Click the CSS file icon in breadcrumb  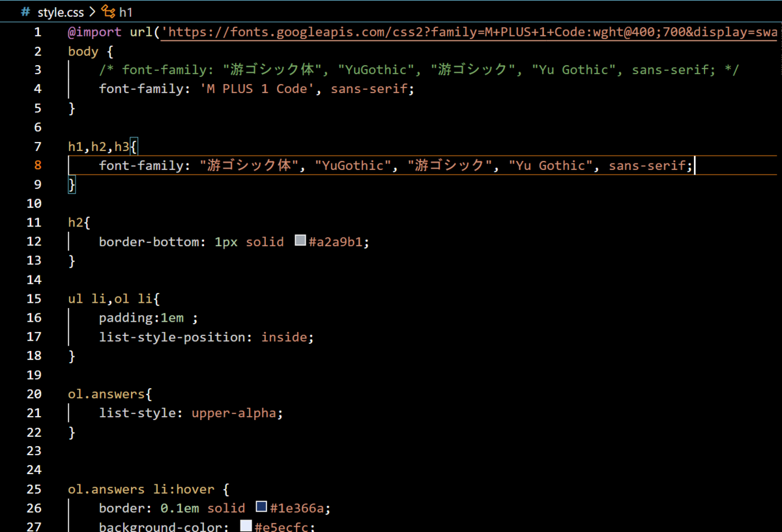point(25,12)
